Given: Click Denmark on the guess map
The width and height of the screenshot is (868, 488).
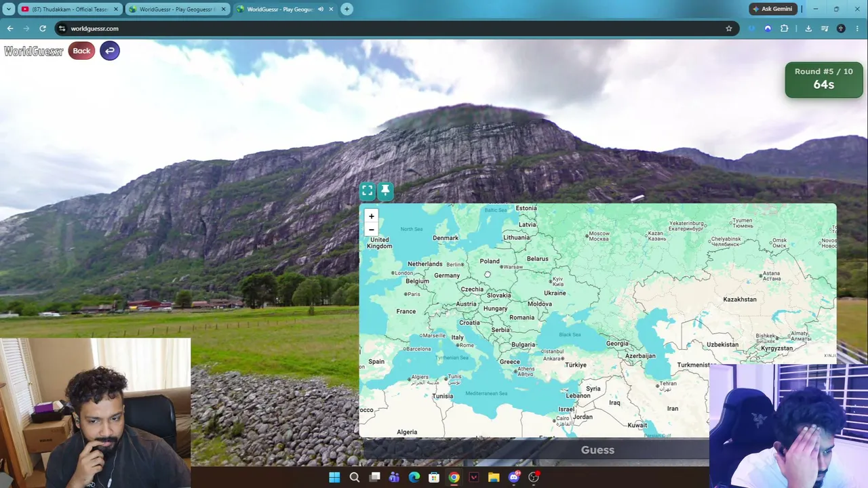Looking at the screenshot, I should pyautogui.click(x=446, y=238).
